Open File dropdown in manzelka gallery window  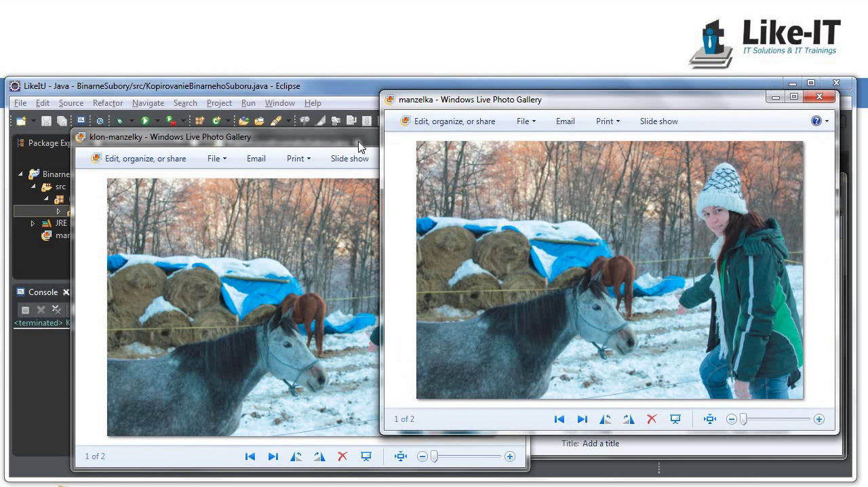tap(526, 121)
